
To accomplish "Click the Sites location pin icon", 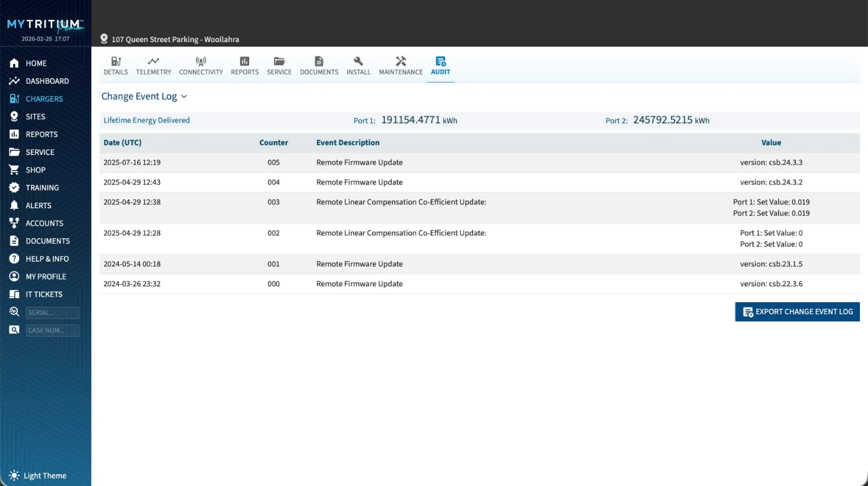I will tap(14, 117).
